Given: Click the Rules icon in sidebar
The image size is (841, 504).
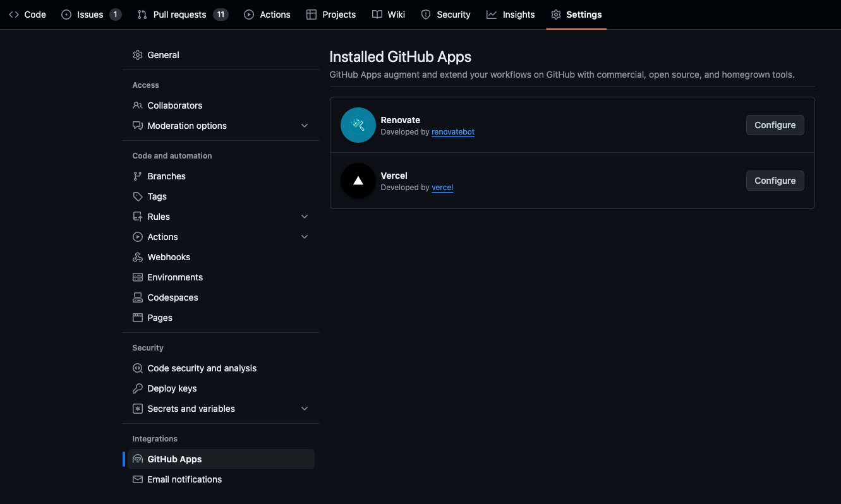Looking at the screenshot, I should [138, 217].
